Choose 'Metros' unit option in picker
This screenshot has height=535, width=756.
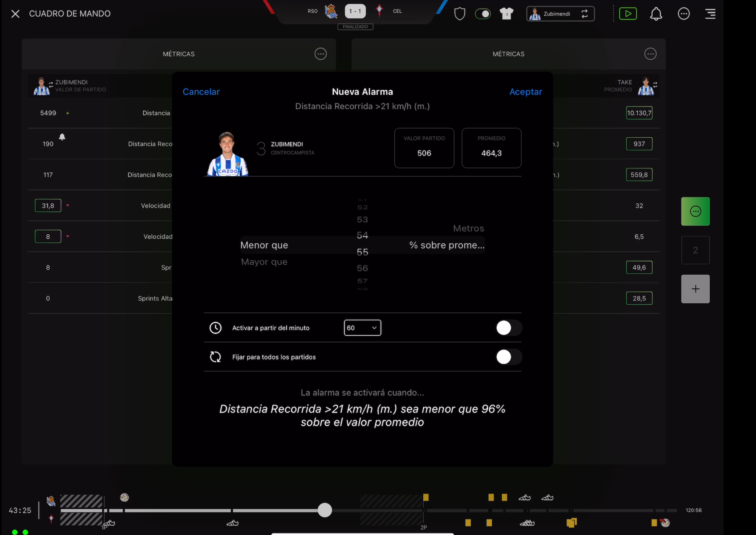[468, 228]
